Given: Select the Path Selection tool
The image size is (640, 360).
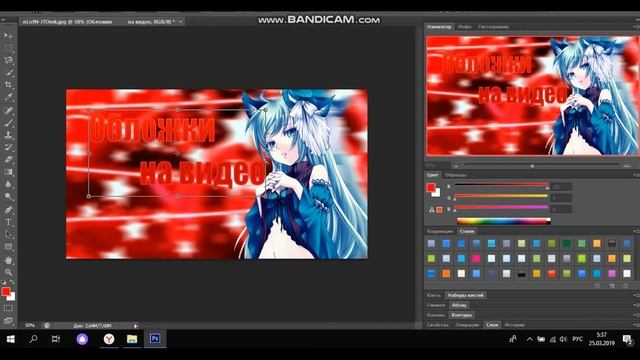Looking at the screenshot, I should click(8, 234).
